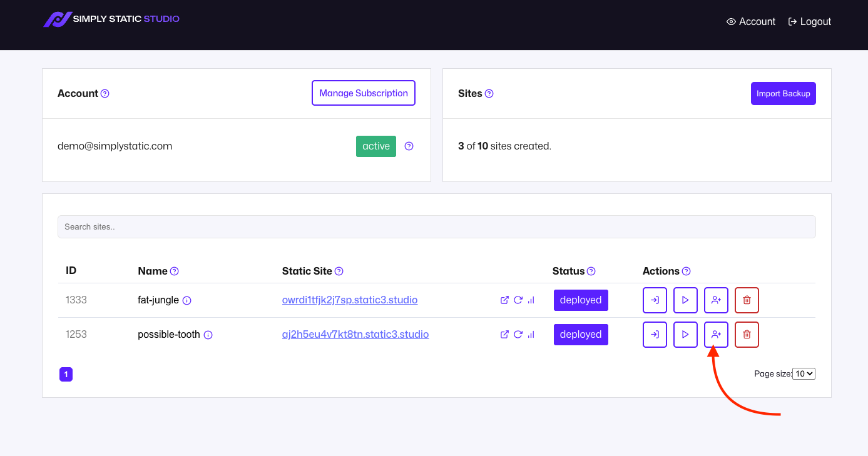868x456 pixels.
Task: Click info icon beside possible-tooth name
Action: 208,335
